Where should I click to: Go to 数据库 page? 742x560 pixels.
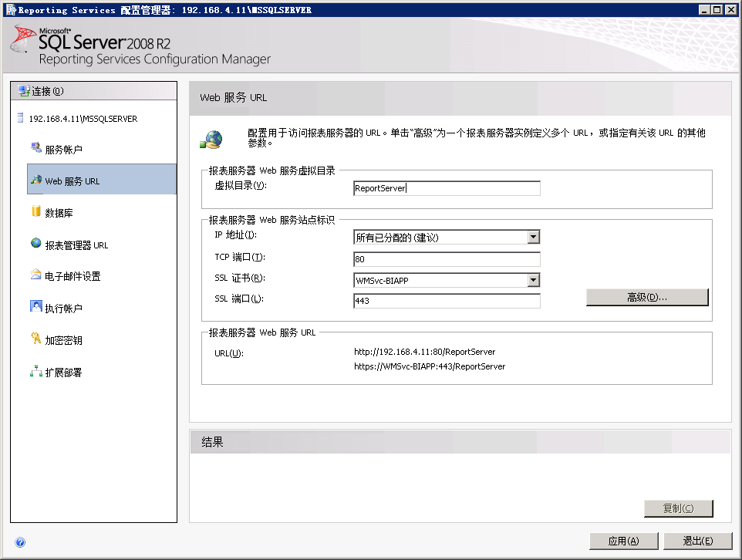click(59, 213)
